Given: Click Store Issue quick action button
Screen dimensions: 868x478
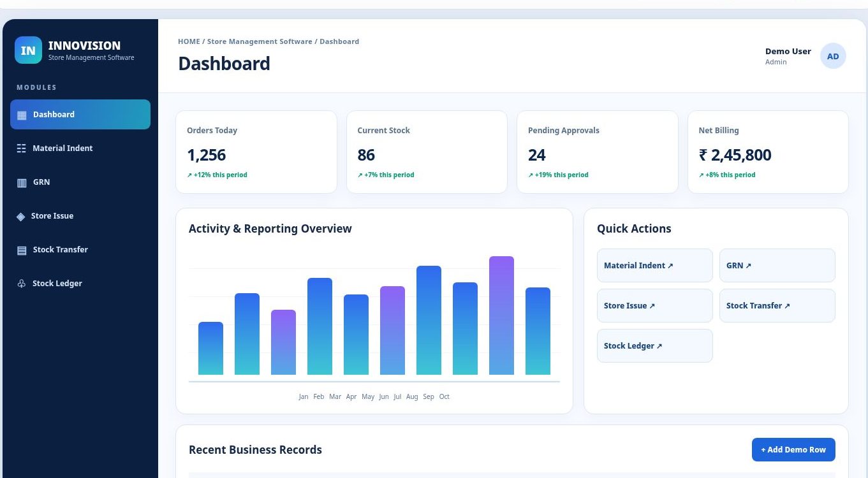Looking at the screenshot, I should click(x=654, y=305).
